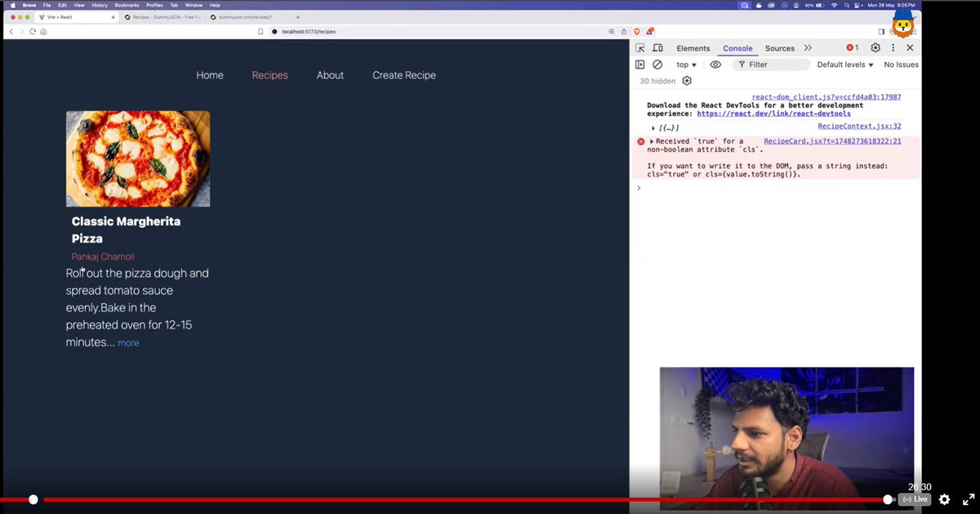Open the Sources panel
Image resolution: width=980 pixels, height=514 pixels.
(779, 48)
